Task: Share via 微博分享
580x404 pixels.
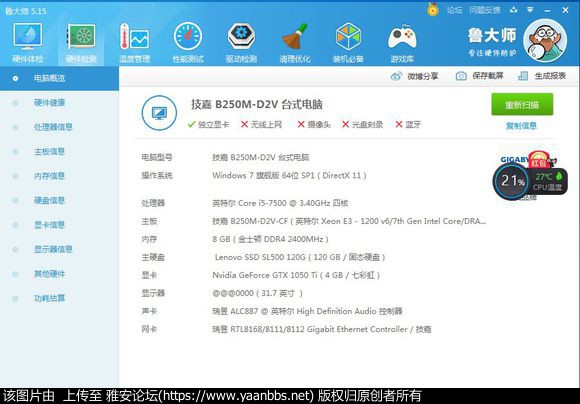Action: coord(414,76)
